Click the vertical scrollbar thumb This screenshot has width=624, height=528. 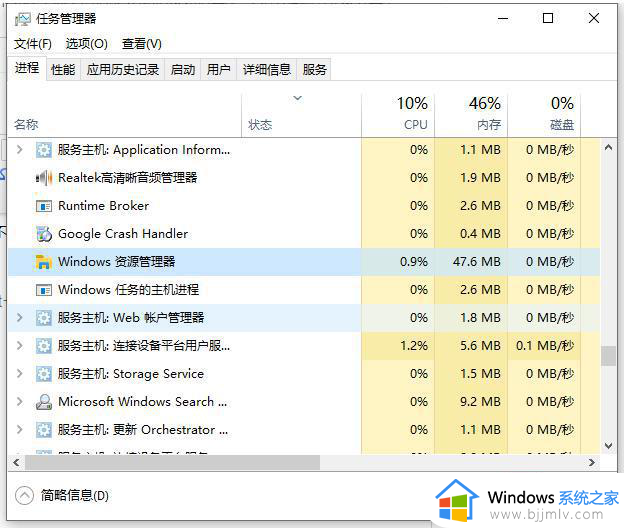[608, 356]
